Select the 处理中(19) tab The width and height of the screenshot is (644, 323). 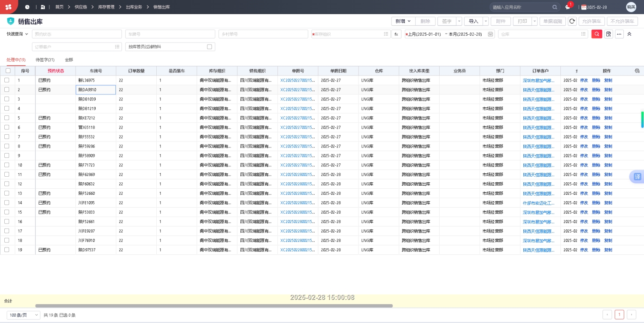(x=16, y=60)
